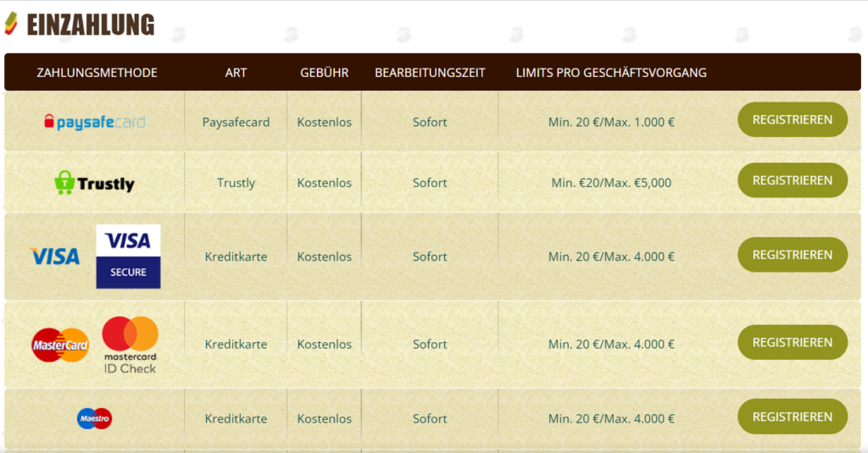
Task: Click the Einzahlung heading text
Action: coord(91,25)
